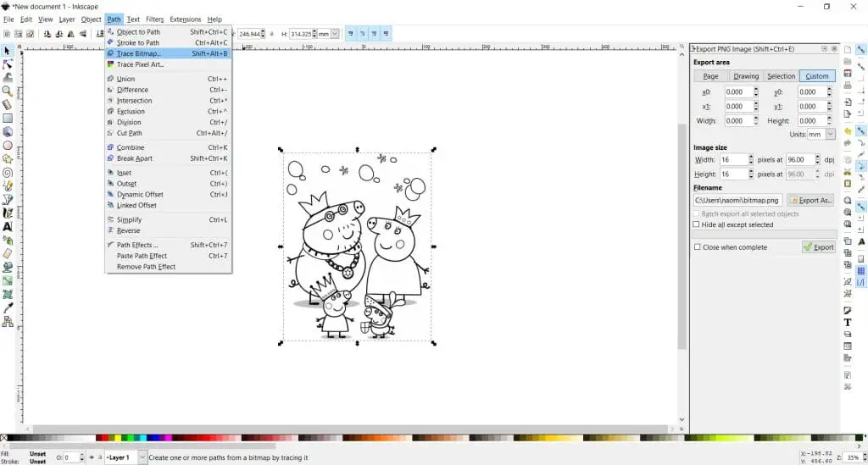Open toolbar units mm dropdown
The height and width of the screenshot is (465, 868).
tap(335, 34)
